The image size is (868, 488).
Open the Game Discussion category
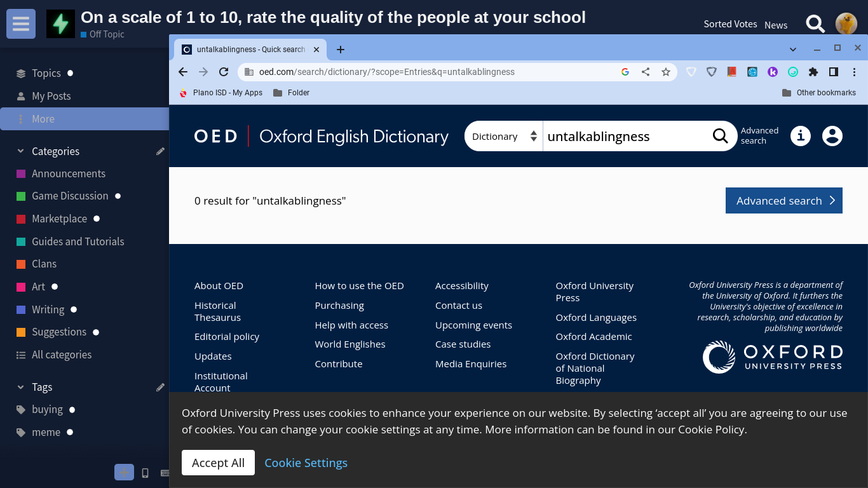pos(70,196)
